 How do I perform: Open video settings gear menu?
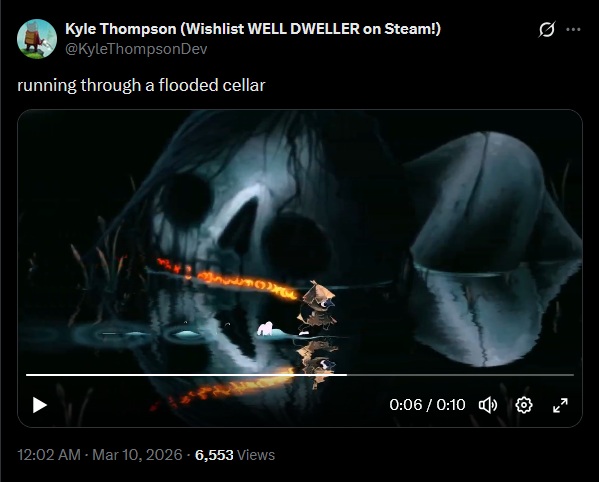point(524,405)
